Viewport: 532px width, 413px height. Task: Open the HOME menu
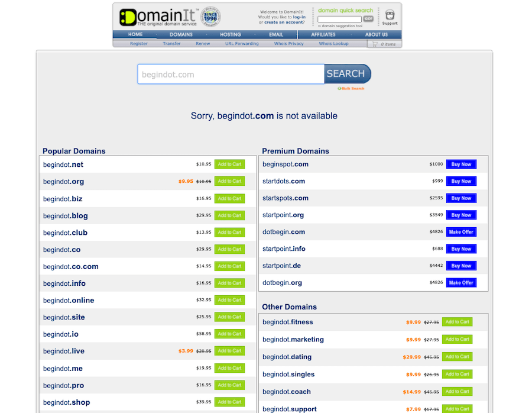click(135, 34)
